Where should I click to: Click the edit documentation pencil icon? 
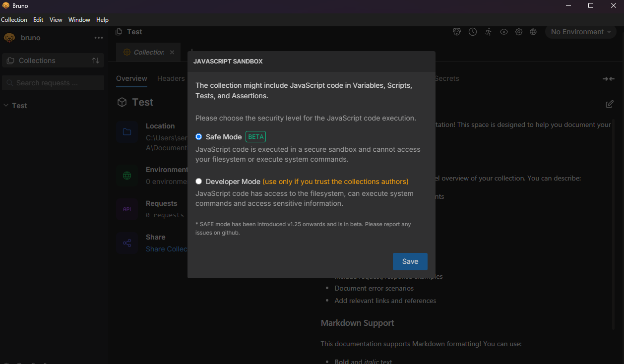point(610,104)
